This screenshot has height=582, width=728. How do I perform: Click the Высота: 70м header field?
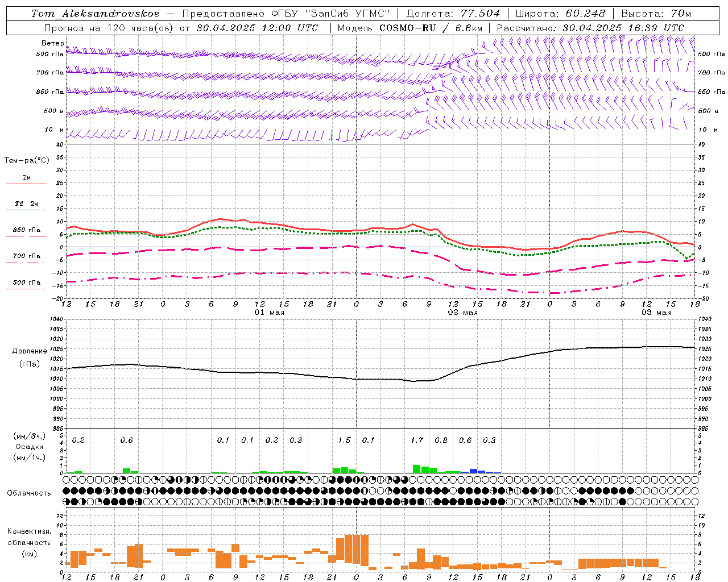tap(656, 14)
